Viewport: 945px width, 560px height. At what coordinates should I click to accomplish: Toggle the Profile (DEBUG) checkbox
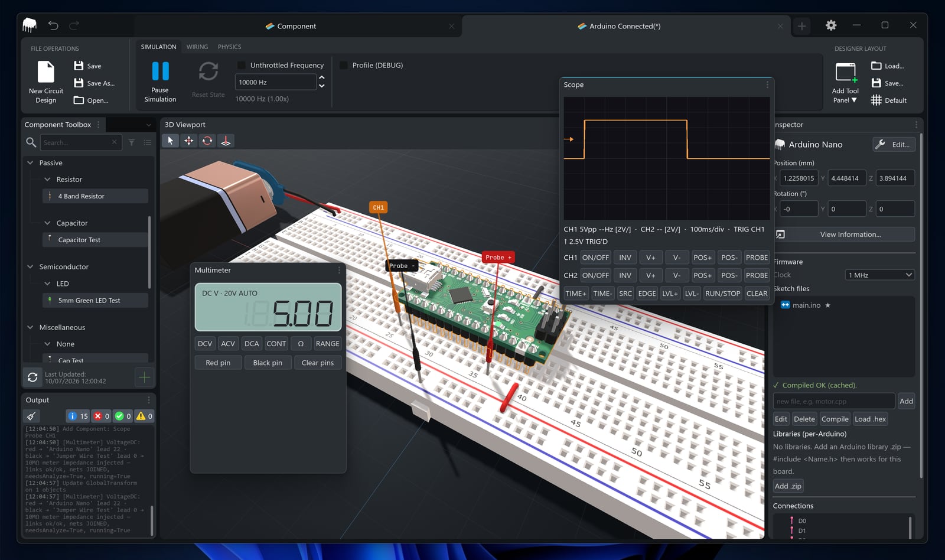tap(343, 65)
